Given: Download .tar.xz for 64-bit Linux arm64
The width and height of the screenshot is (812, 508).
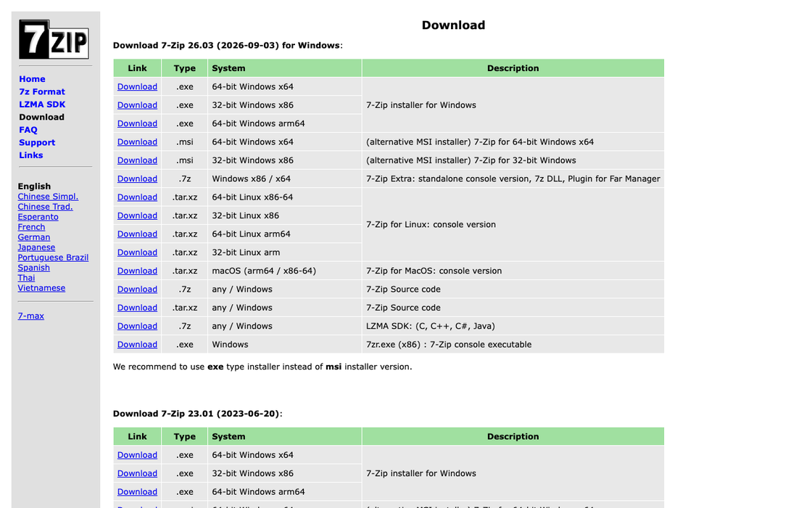Looking at the screenshot, I should (137, 234).
